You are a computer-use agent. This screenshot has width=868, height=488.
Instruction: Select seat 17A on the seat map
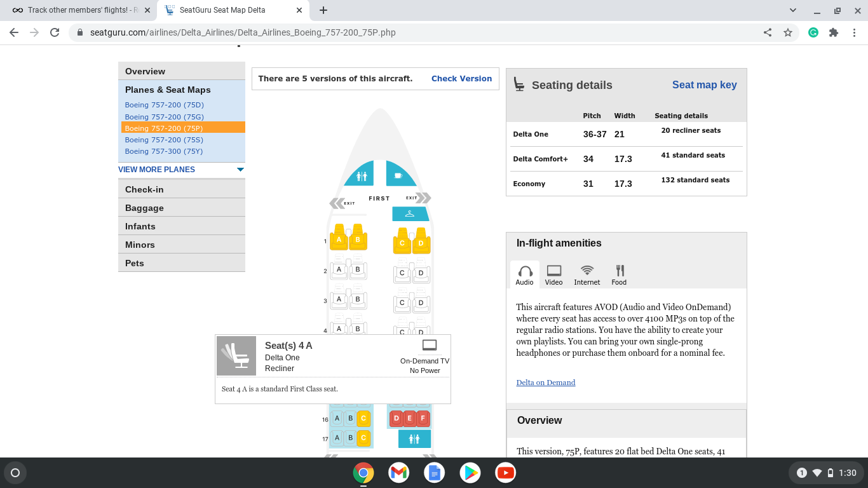pos(337,437)
